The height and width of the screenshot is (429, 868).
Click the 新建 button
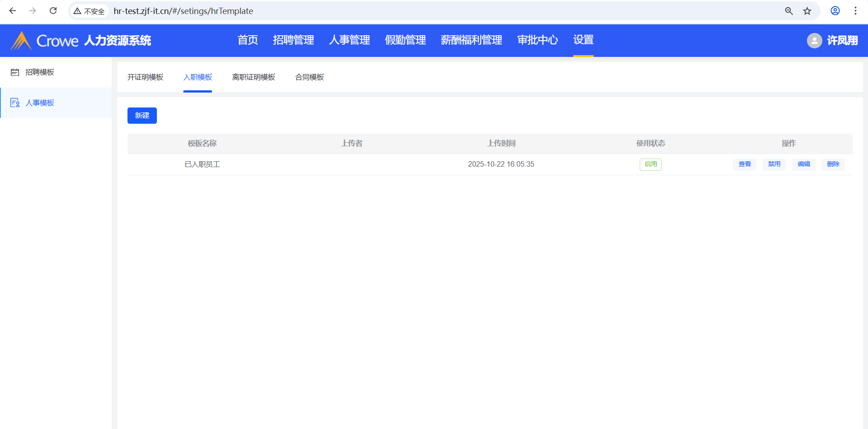[142, 116]
